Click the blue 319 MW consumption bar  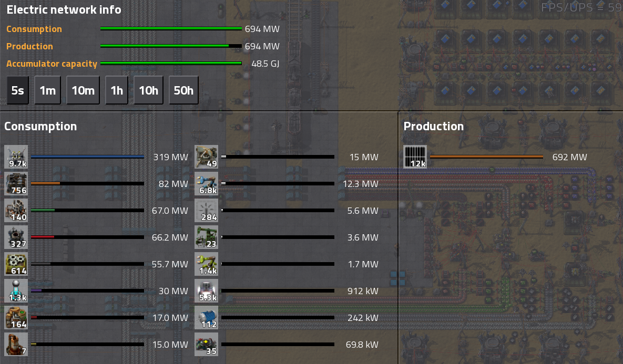[87, 157]
